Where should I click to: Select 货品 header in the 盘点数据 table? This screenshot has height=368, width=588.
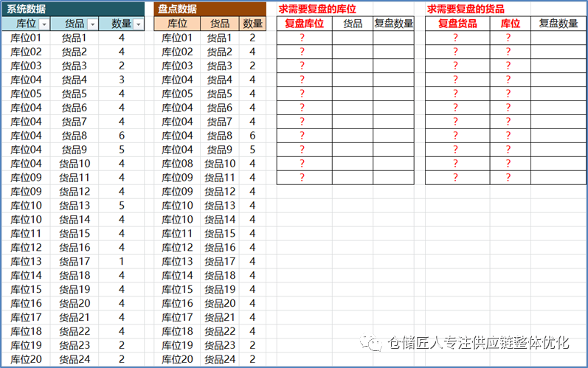pyautogui.click(x=220, y=24)
